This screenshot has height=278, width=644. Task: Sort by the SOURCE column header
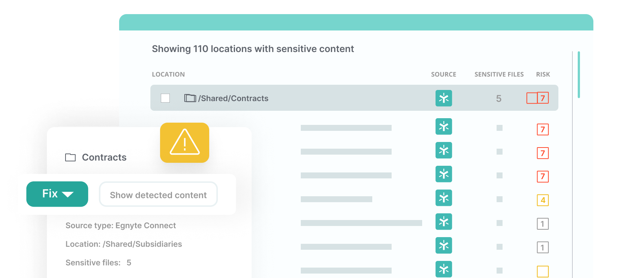[x=443, y=74]
